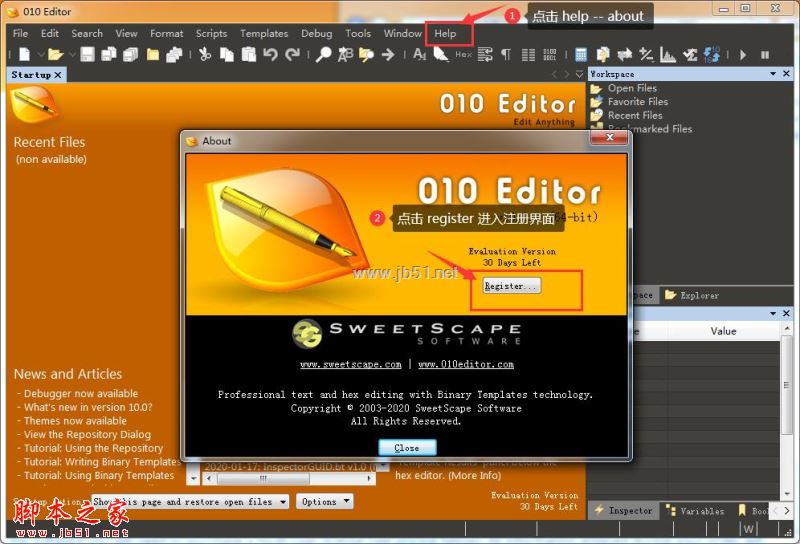
Task: Click the Run play triangle icon
Action: pos(743,55)
